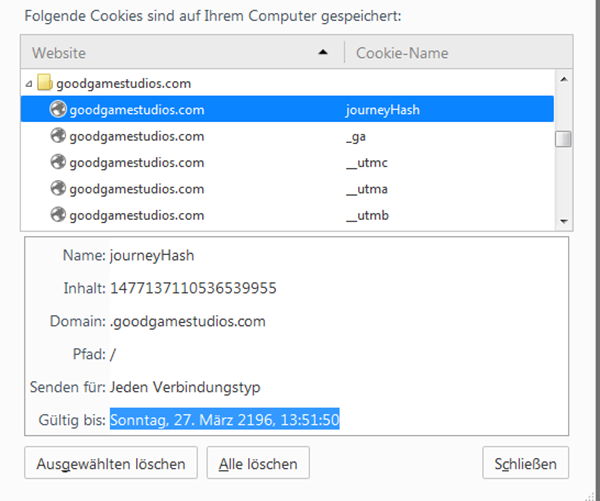Image resolution: width=600 pixels, height=501 pixels.
Task: Click the Inhalt label
Action: [85, 288]
